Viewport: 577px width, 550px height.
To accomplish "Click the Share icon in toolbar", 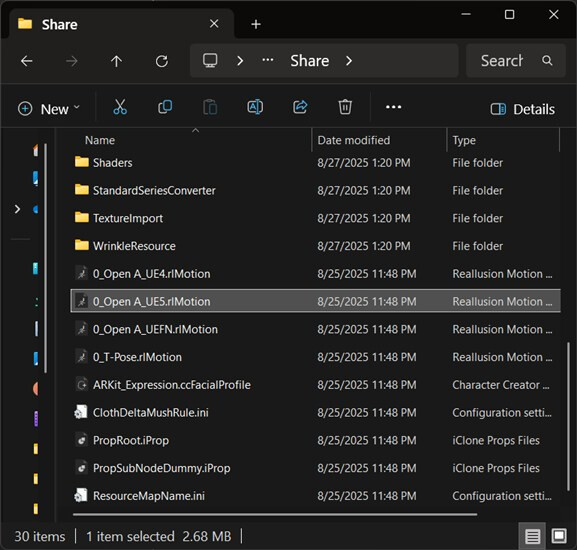I will tap(300, 107).
